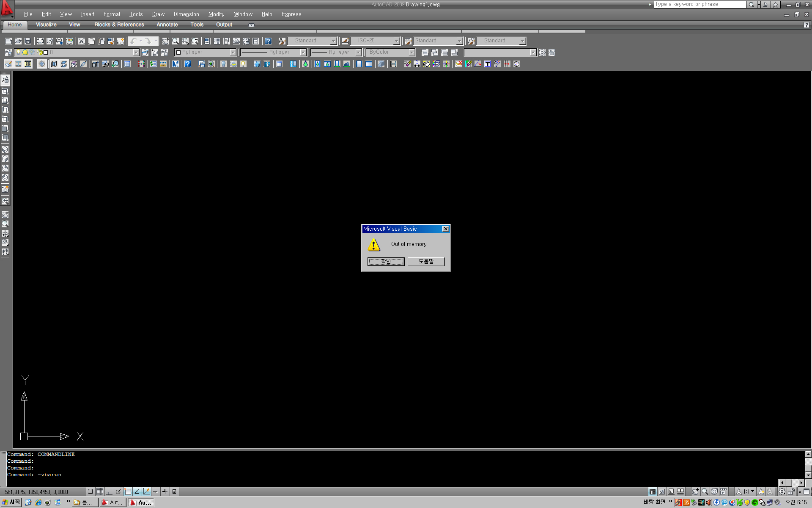Click the New drawing icon in toolbar

(x=8, y=41)
